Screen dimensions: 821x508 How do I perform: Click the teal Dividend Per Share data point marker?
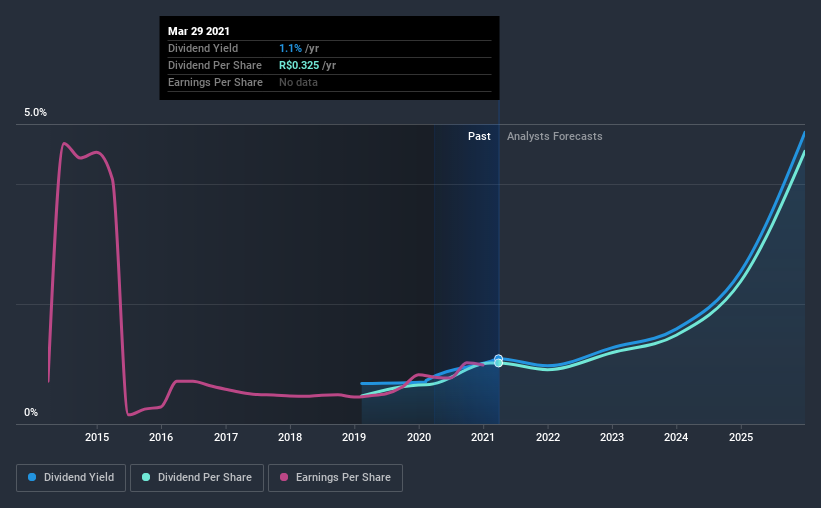pos(498,363)
